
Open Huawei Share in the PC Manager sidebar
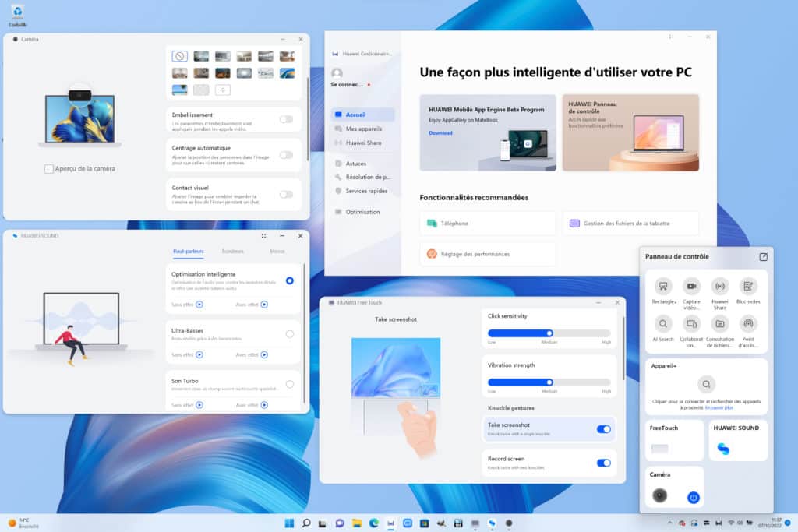(363, 143)
